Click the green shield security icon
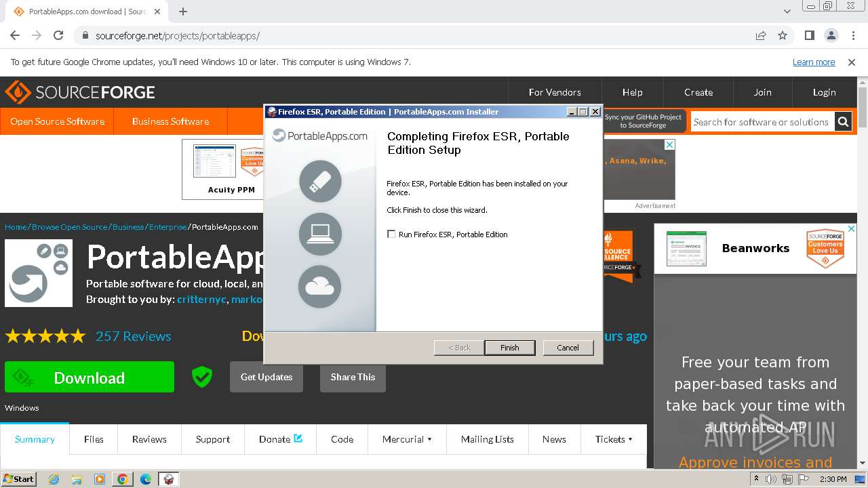This screenshot has width=868, height=488. pos(202,377)
